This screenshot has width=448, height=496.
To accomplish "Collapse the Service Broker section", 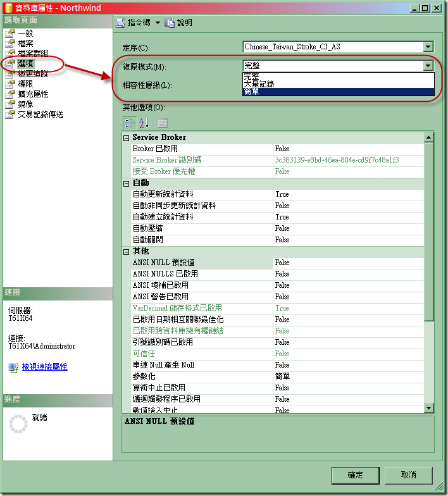I will coord(127,138).
